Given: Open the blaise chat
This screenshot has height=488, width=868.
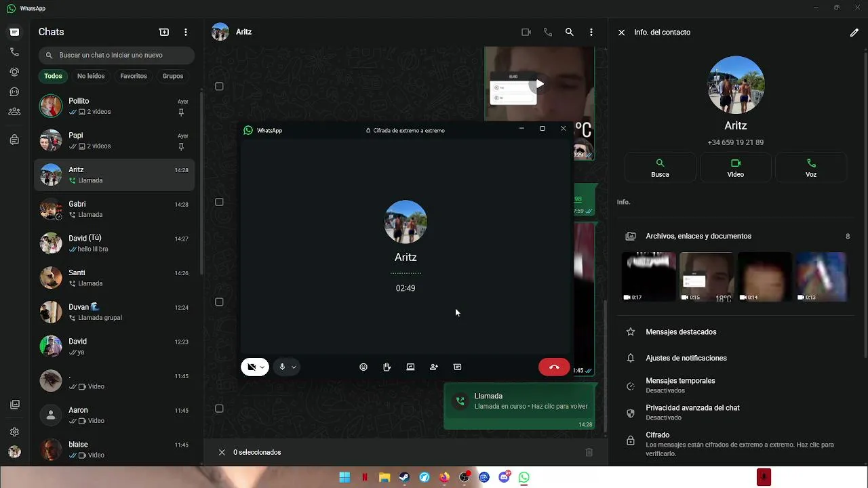Looking at the screenshot, I should (114, 449).
